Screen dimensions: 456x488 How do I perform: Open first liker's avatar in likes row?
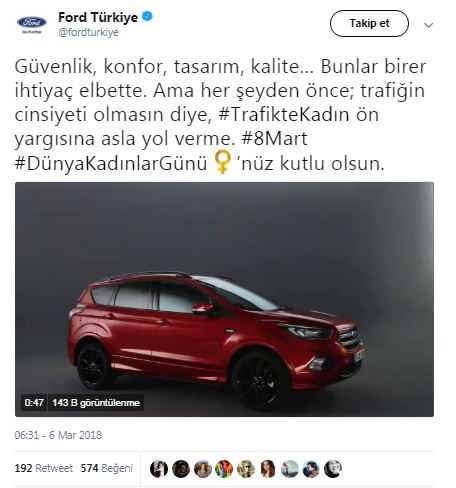point(159,469)
